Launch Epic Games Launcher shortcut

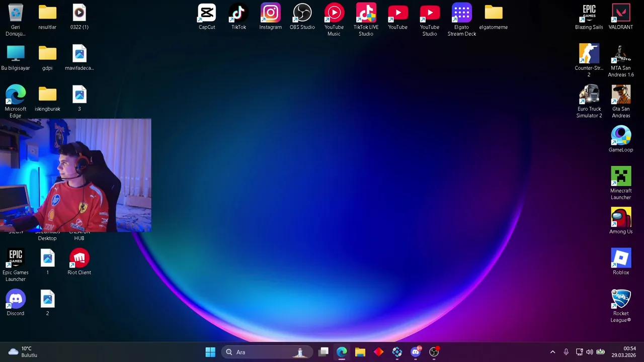pyautogui.click(x=16, y=265)
